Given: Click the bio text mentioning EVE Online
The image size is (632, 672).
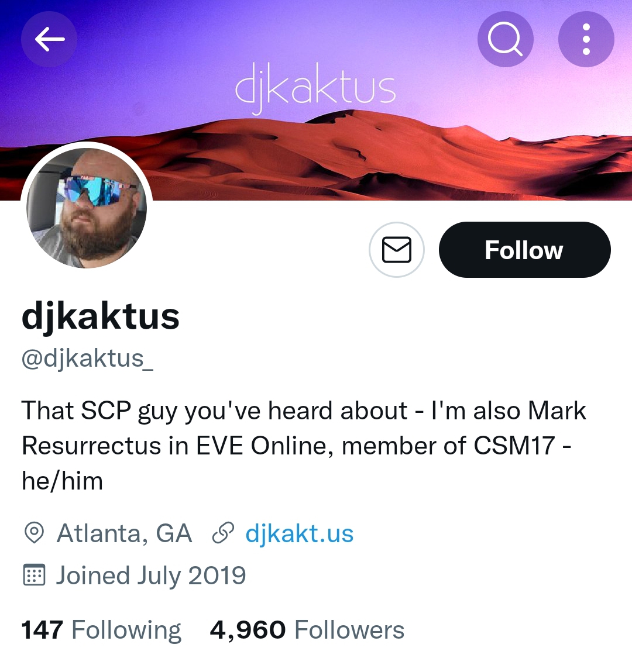Looking at the screenshot, I should 304,446.
